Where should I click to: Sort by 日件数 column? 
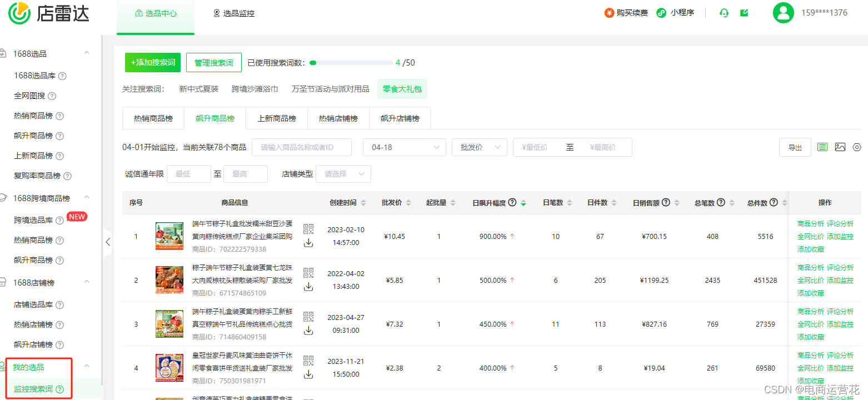click(614, 203)
